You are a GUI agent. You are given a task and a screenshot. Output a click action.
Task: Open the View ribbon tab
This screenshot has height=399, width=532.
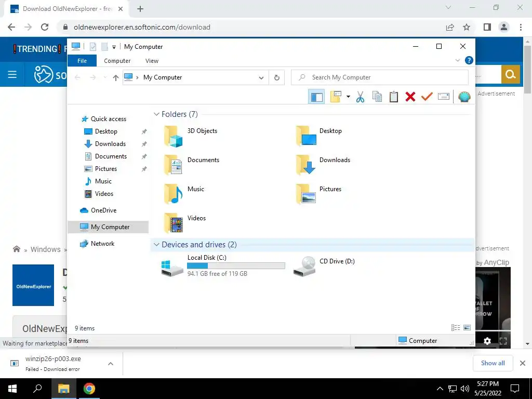(152, 61)
